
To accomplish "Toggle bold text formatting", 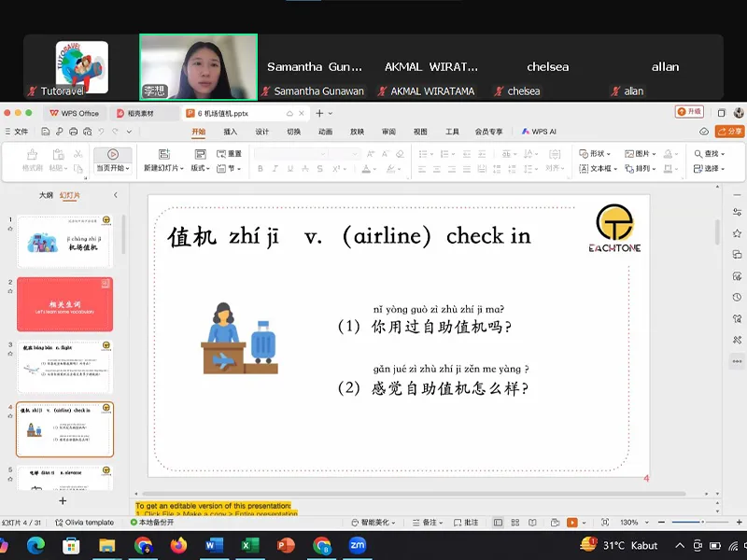I will click(x=261, y=169).
